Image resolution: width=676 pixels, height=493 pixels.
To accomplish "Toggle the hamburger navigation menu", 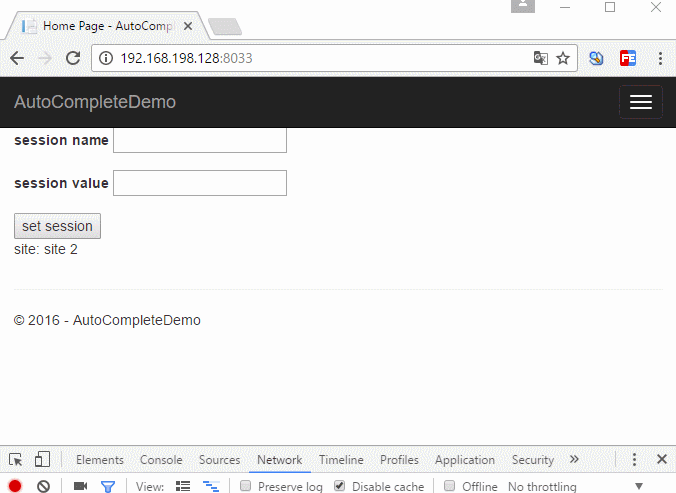I will 641,102.
